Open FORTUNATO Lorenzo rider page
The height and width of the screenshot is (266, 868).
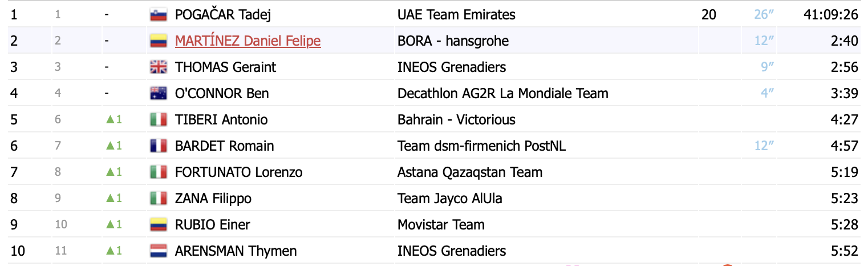(x=238, y=172)
